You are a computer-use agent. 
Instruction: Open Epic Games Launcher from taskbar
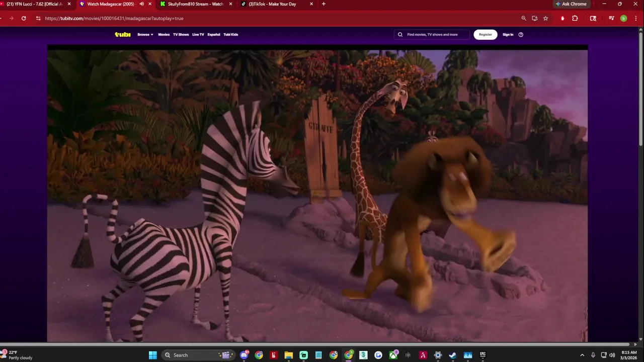click(482, 355)
